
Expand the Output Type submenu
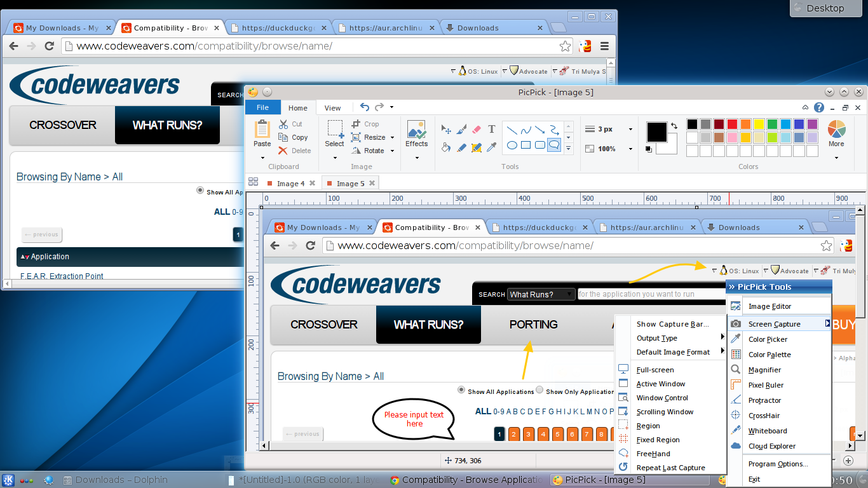pyautogui.click(x=672, y=338)
